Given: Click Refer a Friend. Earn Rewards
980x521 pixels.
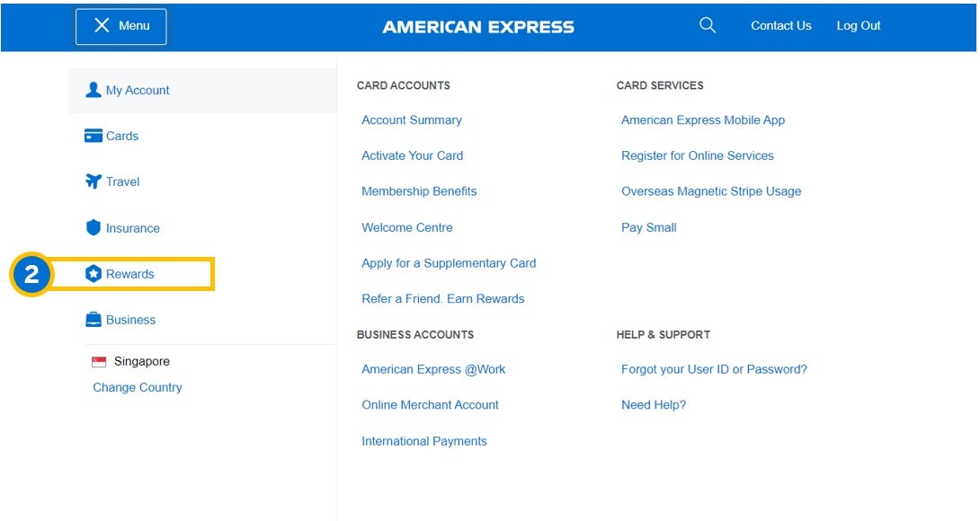Looking at the screenshot, I should coord(442,298).
